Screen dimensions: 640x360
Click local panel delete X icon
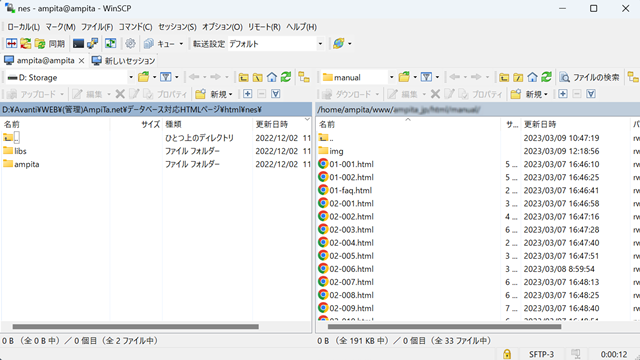coord(120,94)
